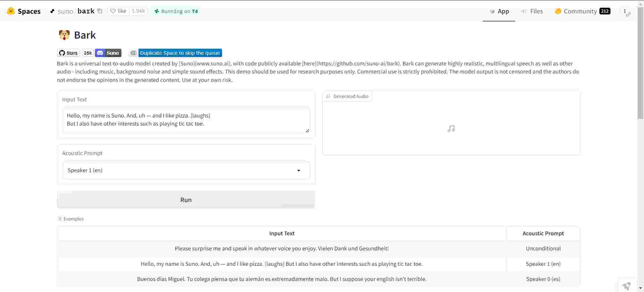The height and width of the screenshot is (292, 644).
Task: Select the 'Please surprise me' example row
Action: [x=282, y=249]
